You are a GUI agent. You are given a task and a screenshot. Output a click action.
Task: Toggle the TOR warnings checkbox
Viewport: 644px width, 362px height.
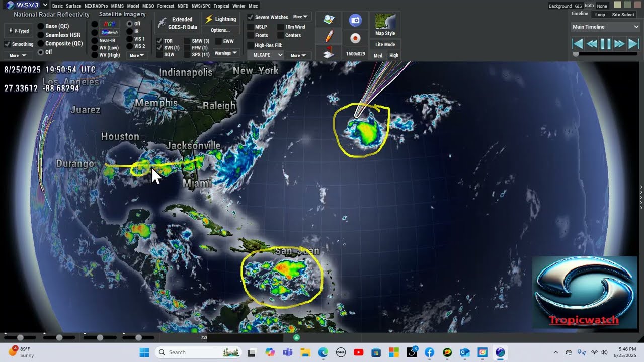pos(159,41)
